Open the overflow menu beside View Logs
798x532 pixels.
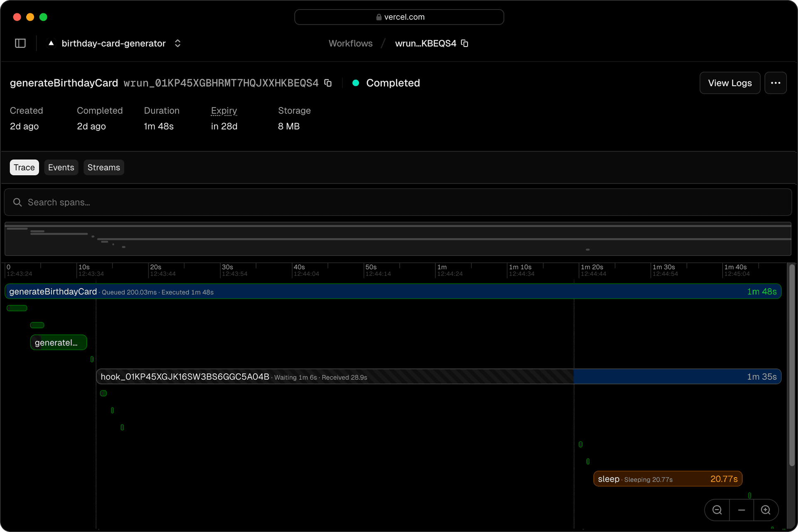tap(776, 83)
